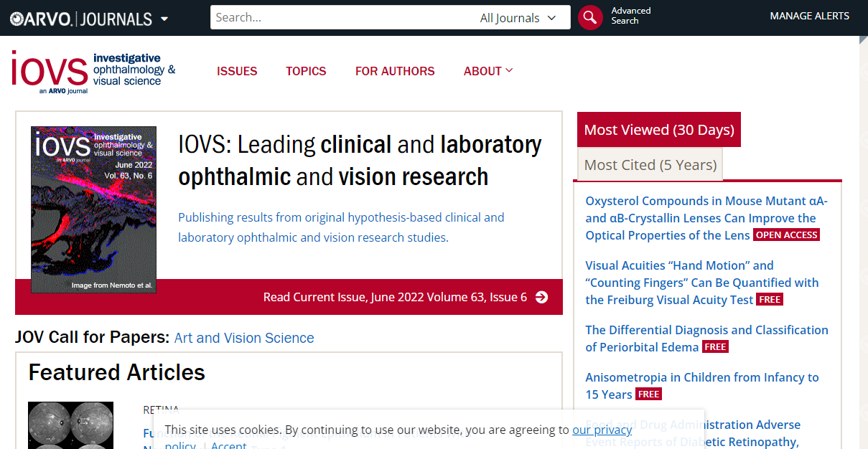This screenshot has width=868, height=449.
Task: Expand the About menu
Action: (488, 71)
